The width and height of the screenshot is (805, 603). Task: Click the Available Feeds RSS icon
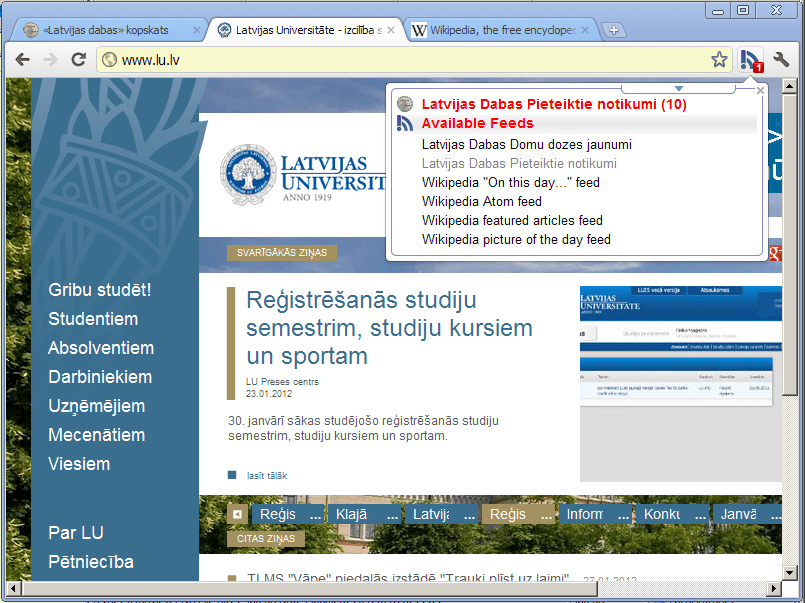pos(405,123)
